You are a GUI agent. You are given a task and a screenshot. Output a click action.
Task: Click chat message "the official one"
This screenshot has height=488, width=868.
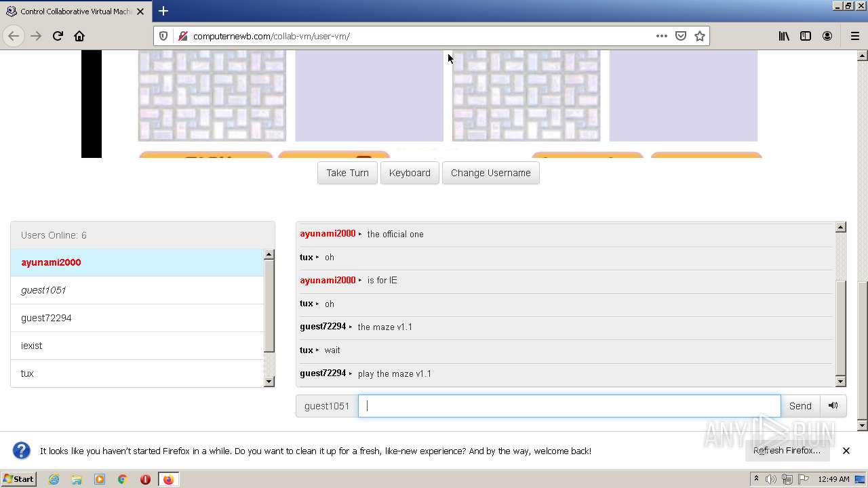[x=395, y=235]
